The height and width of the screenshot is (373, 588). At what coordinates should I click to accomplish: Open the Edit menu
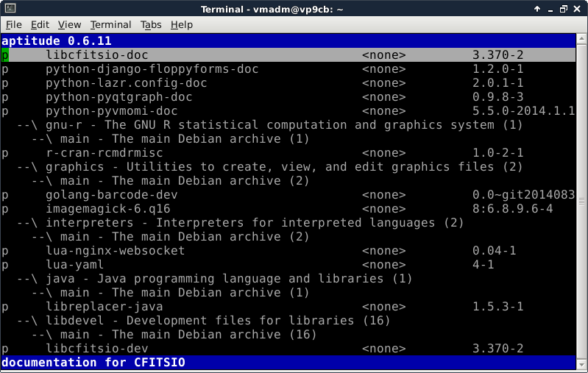(40, 25)
